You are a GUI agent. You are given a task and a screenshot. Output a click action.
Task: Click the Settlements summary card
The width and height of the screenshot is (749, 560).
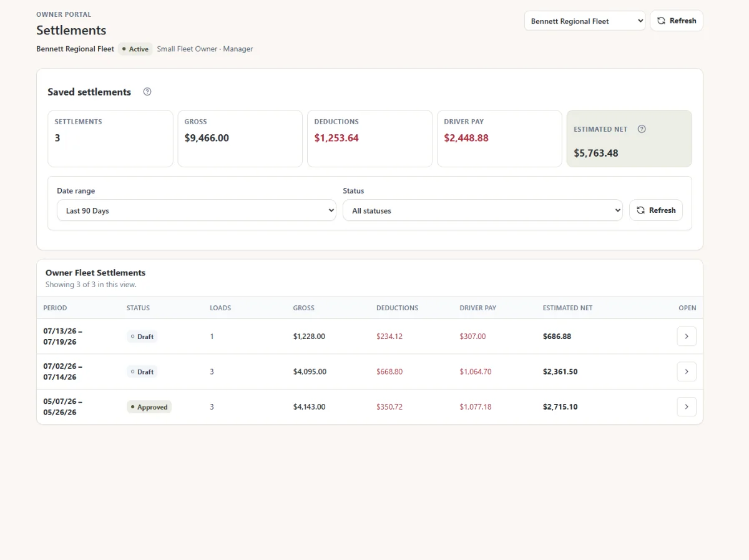tap(110, 139)
